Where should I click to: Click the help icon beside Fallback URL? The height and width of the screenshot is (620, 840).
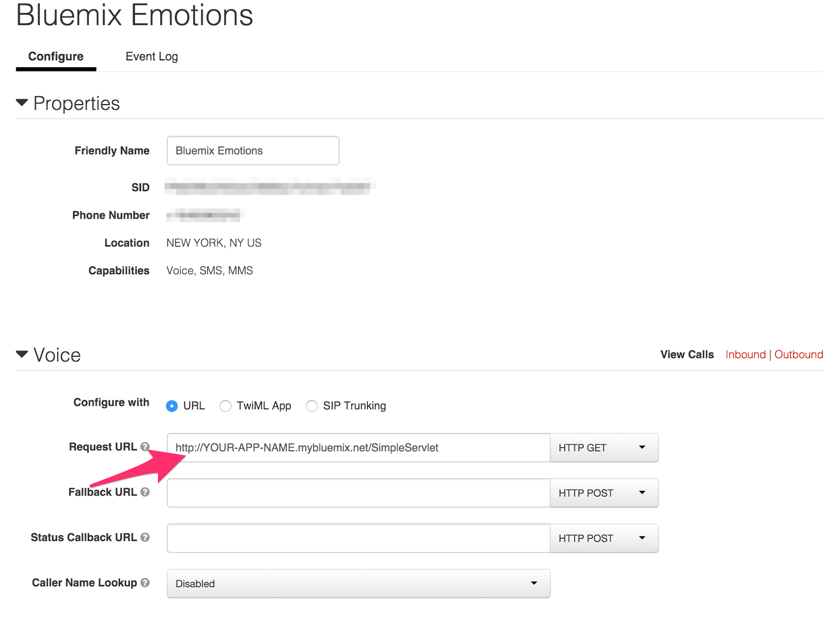coord(145,492)
